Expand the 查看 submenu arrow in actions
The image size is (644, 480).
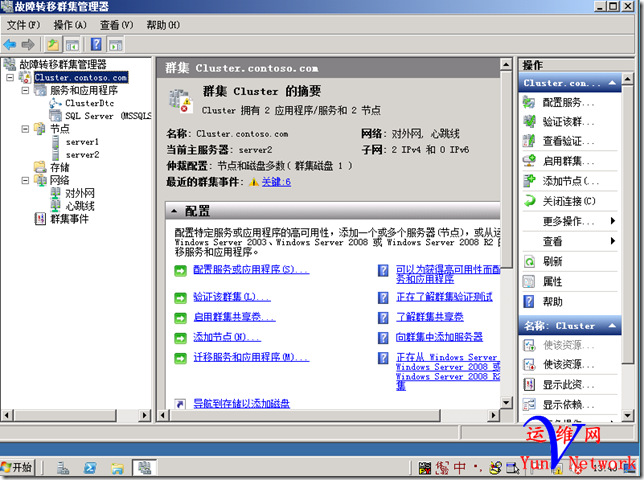[612, 241]
